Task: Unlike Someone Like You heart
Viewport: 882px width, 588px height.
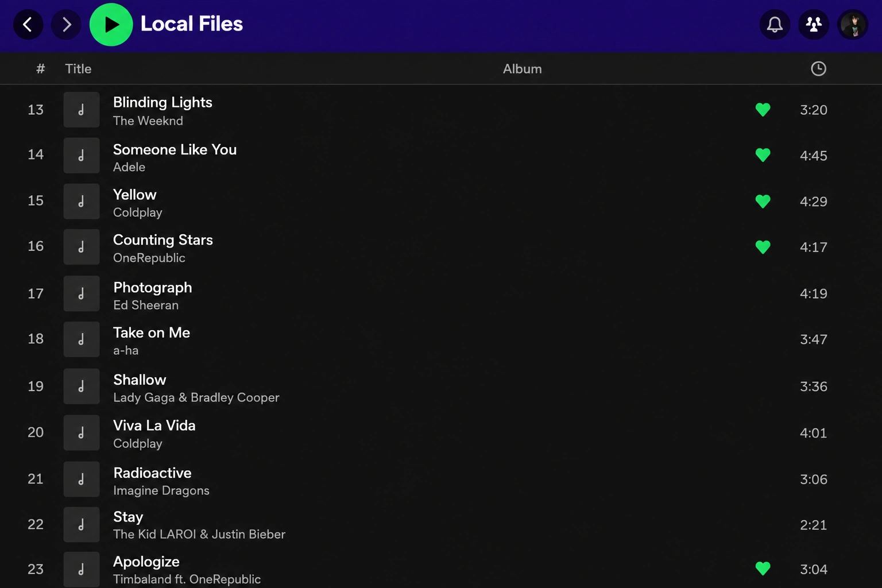Action: tap(763, 155)
